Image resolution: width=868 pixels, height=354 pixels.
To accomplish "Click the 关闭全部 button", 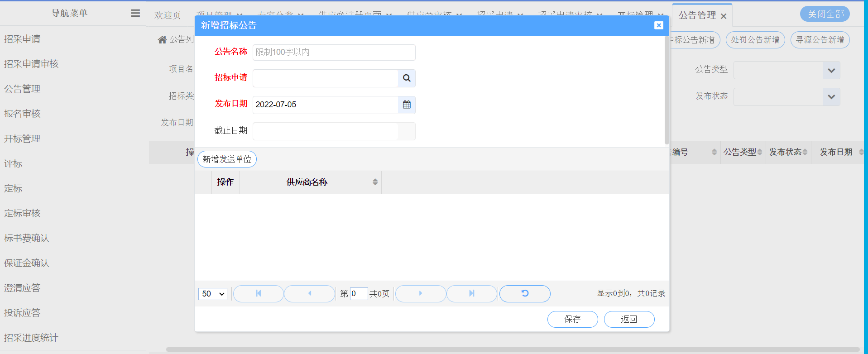I will click(x=825, y=14).
